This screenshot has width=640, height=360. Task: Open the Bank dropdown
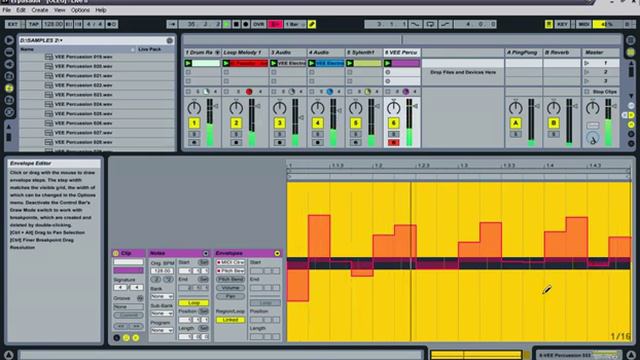click(x=162, y=296)
